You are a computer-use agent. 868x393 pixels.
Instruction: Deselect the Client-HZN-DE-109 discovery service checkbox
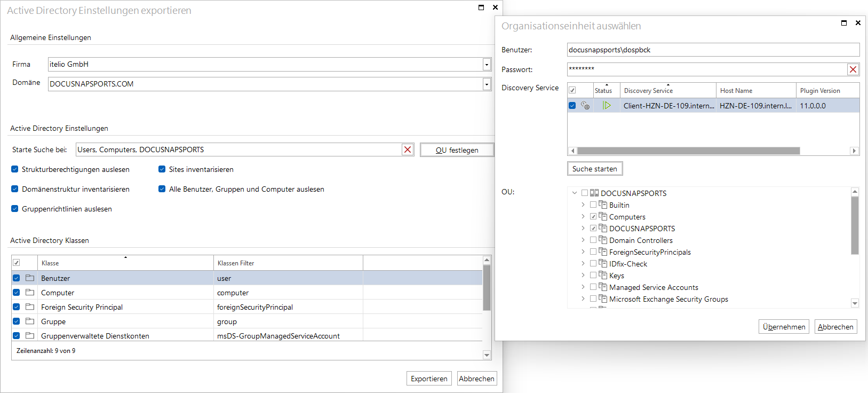click(x=572, y=106)
